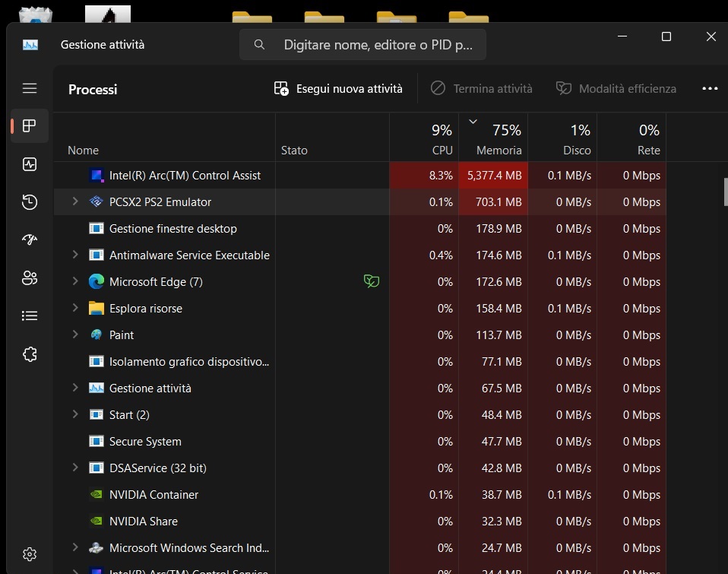This screenshot has width=728, height=574.
Task: Click the process list vertical scrollbar
Action: [x=726, y=192]
